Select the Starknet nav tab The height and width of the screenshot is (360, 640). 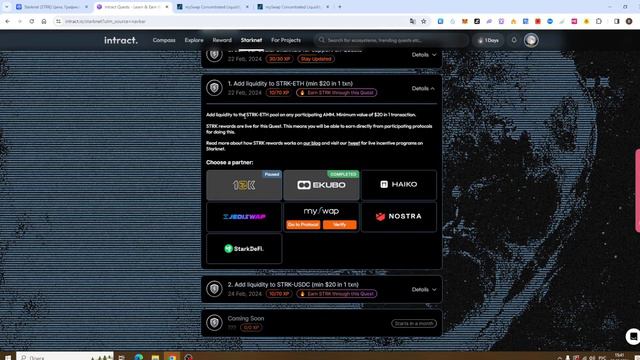click(x=251, y=40)
